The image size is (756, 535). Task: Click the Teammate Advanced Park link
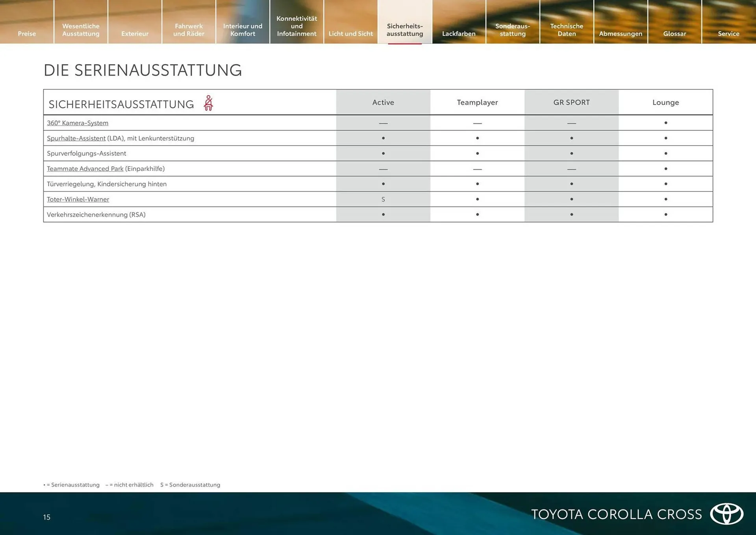85,169
